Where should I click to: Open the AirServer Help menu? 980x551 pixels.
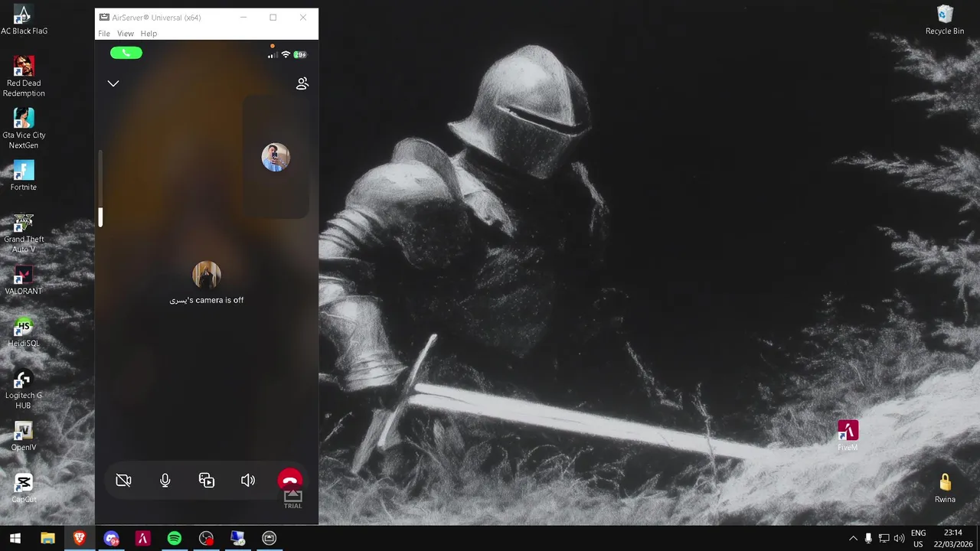pyautogui.click(x=149, y=34)
